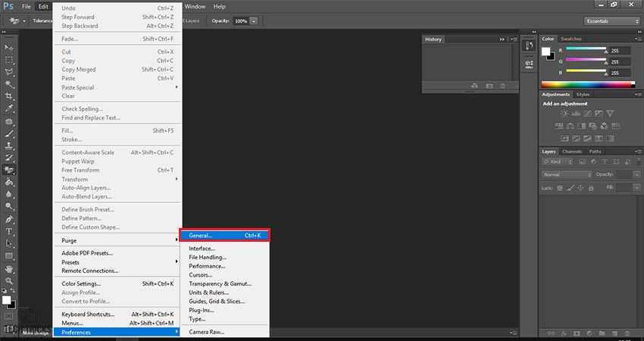The width and height of the screenshot is (644, 341).
Task: Toggle type layer filter in Layers panel
Action: (x=605, y=162)
